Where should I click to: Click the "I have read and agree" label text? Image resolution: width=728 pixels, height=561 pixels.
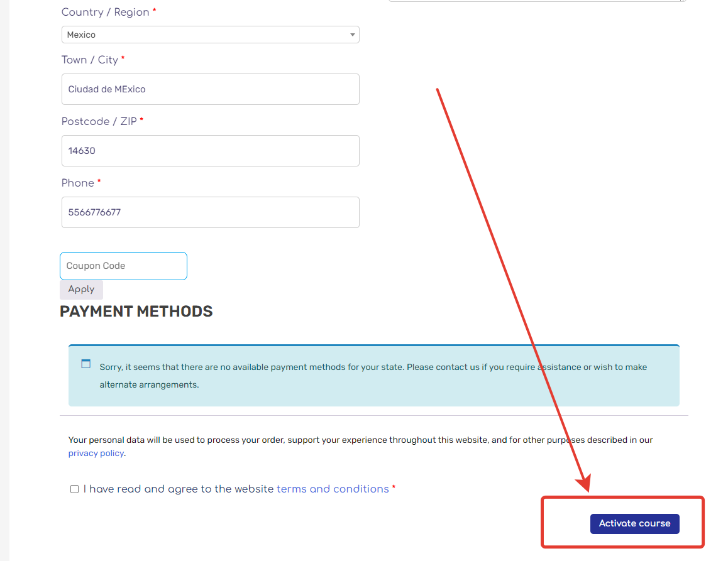[179, 489]
